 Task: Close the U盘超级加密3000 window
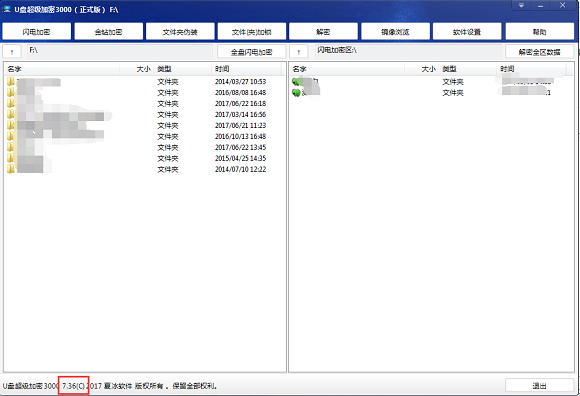[563, 6]
